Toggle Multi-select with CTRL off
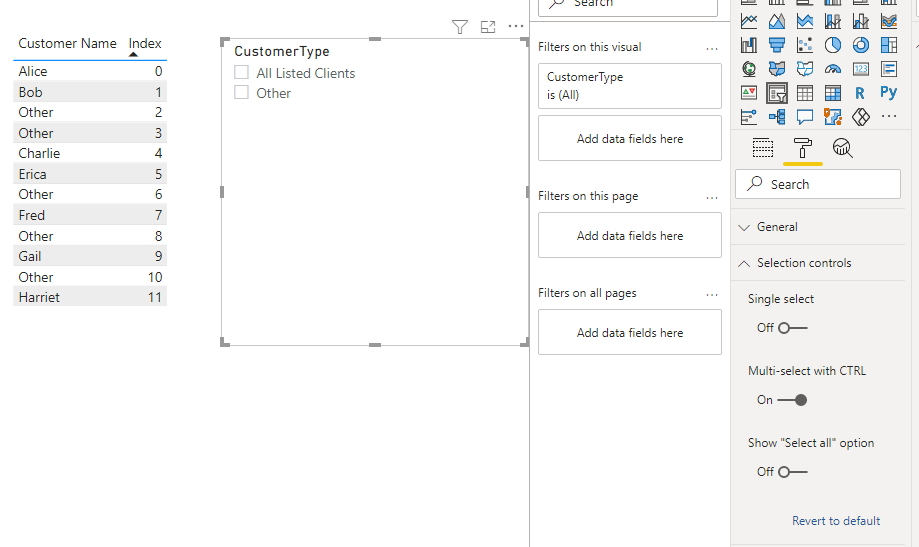The width and height of the screenshot is (919, 547). pos(792,400)
